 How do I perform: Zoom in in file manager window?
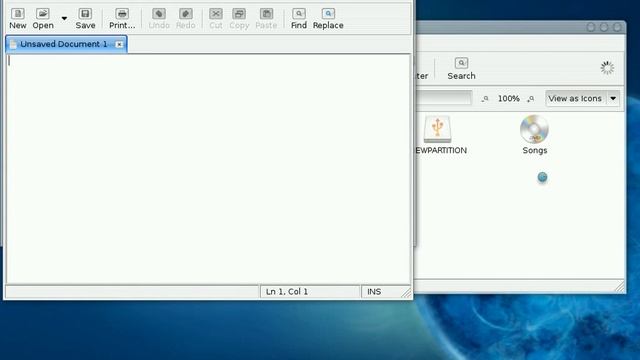coord(531,99)
